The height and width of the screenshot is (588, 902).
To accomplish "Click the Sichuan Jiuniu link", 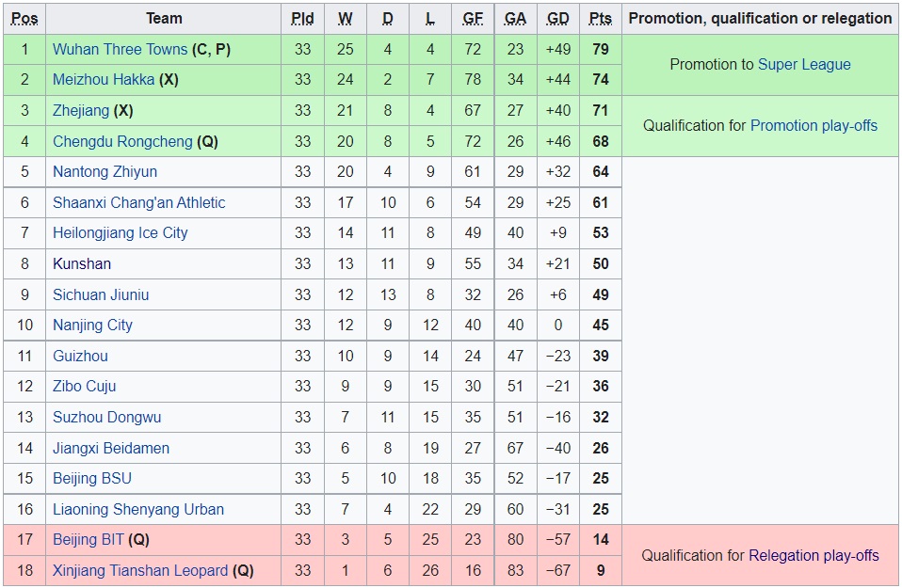I will click(x=101, y=294).
